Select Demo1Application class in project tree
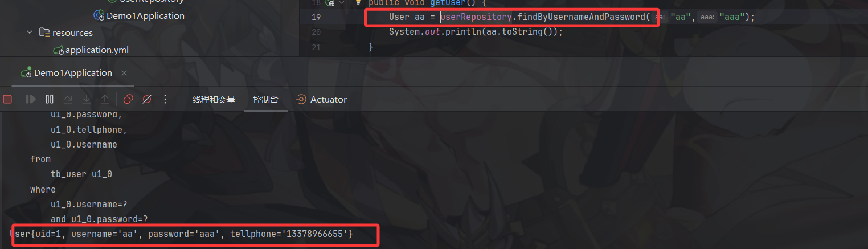Screen dimensions: 868x249 pyautogui.click(x=139, y=16)
